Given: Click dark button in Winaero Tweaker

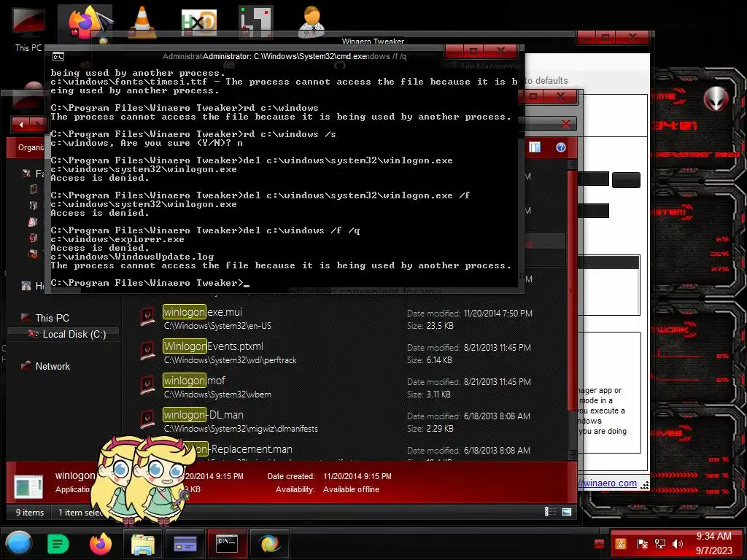Looking at the screenshot, I should [x=625, y=180].
